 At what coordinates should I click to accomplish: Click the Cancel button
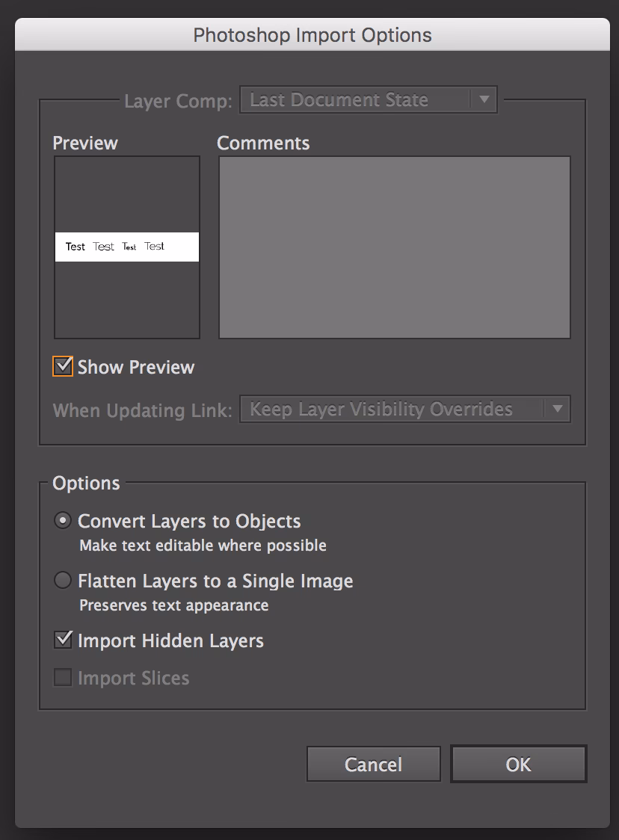click(373, 764)
